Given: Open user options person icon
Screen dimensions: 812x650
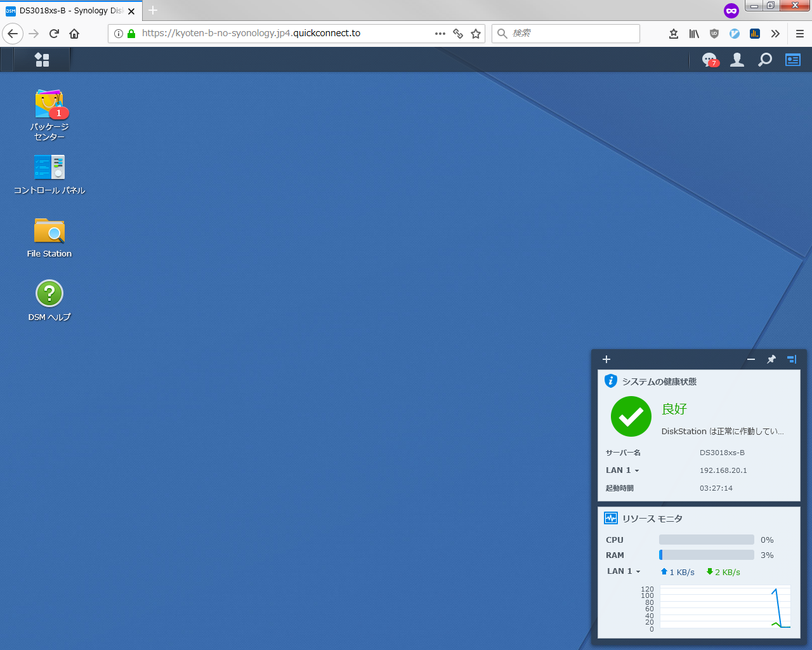Looking at the screenshot, I should [x=737, y=60].
